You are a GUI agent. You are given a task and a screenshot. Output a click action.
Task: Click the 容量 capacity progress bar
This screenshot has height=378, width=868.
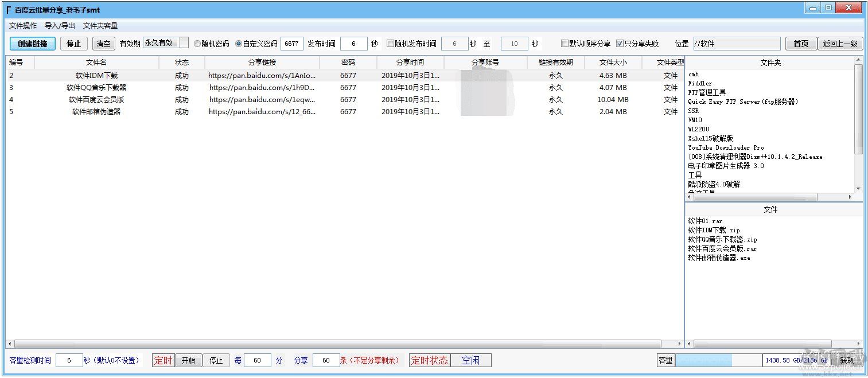718,360
